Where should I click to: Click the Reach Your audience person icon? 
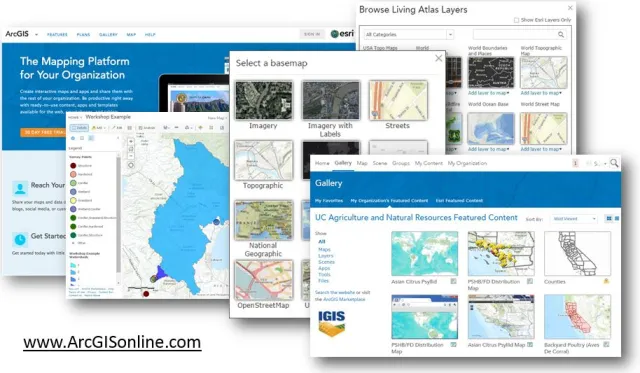pyautogui.click(x=20, y=188)
